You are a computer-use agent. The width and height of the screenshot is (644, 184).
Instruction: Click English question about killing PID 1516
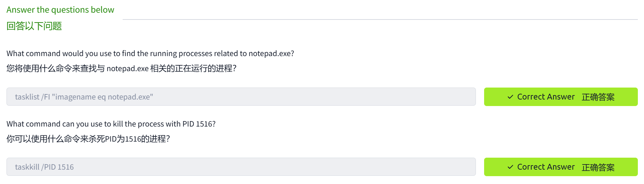pyautogui.click(x=111, y=124)
